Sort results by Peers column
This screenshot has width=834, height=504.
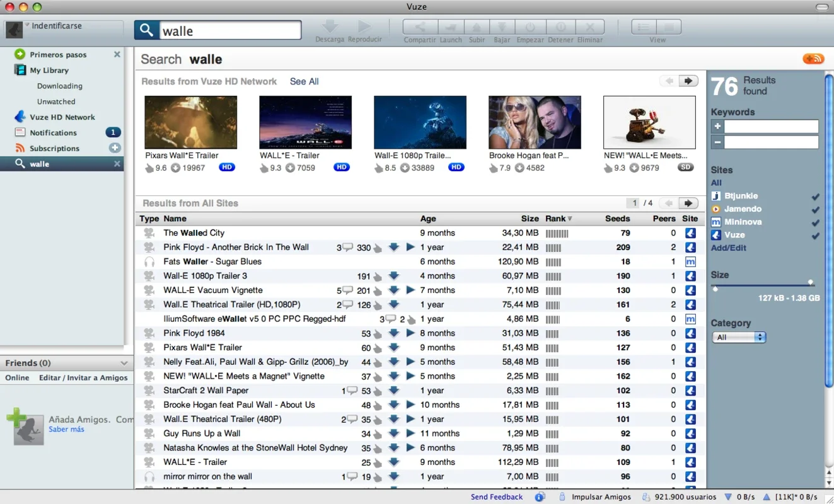664,219
